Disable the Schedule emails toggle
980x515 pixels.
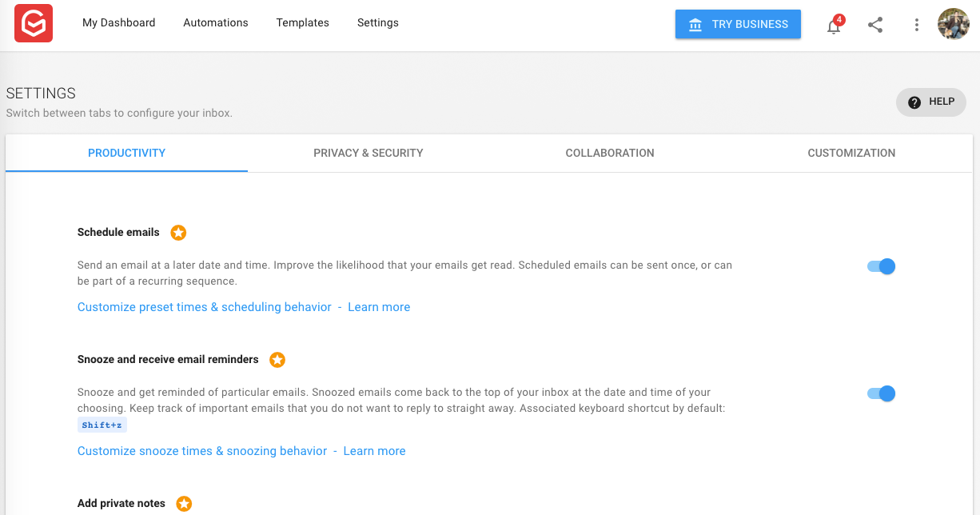coord(881,266)
